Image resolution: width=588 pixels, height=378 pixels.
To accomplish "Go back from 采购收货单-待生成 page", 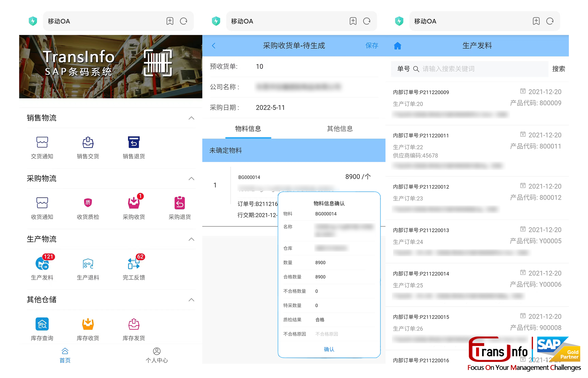I will tap(213, 46).
